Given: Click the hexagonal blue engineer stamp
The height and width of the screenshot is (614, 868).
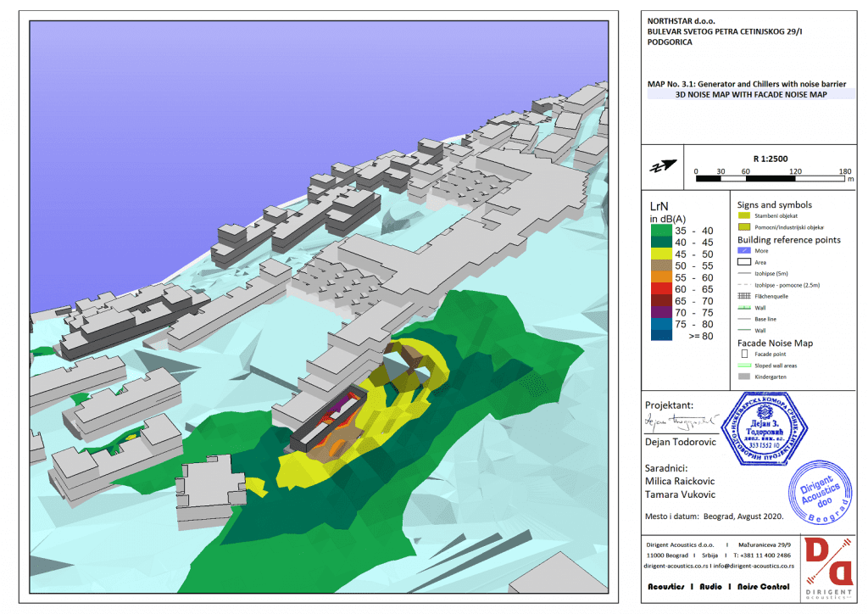Looking at the screenshot, I should 763,426.
